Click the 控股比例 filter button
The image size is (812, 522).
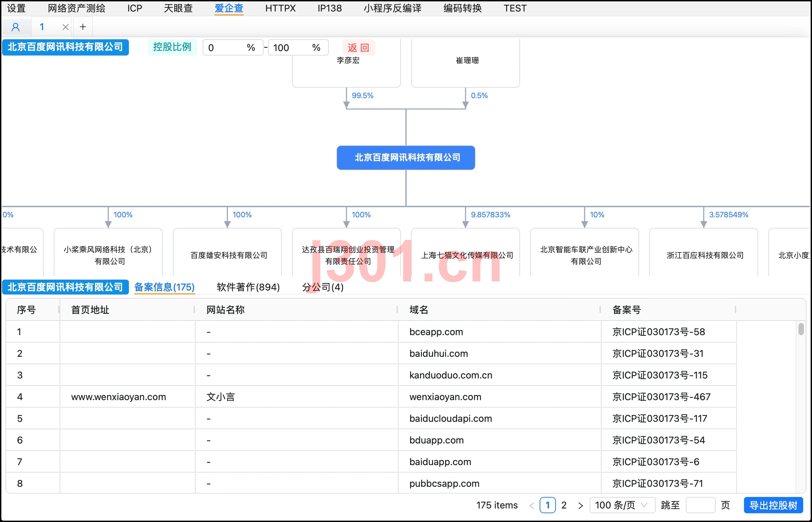click(x=172, y=47)
